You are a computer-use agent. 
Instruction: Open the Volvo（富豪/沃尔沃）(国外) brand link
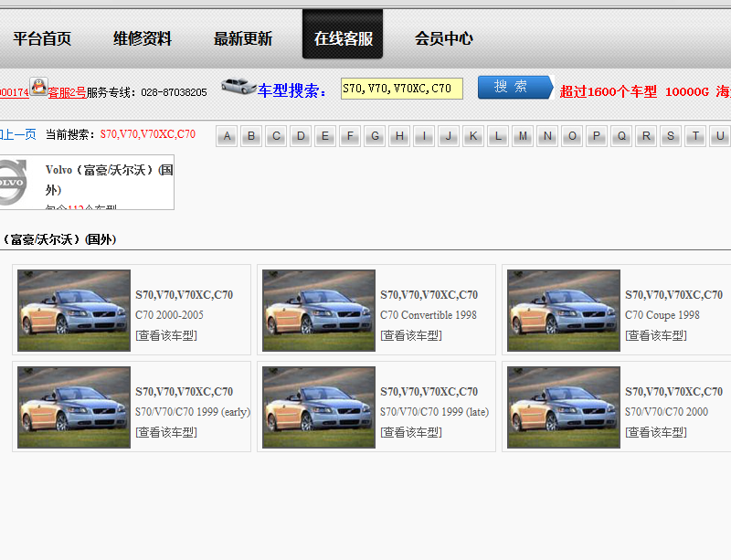click(109, 180)
